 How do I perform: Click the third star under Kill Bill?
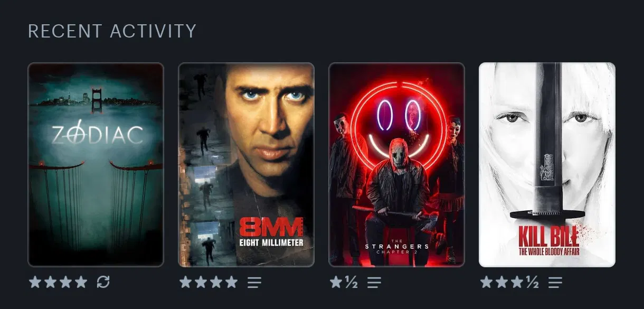tap(517, 282)
